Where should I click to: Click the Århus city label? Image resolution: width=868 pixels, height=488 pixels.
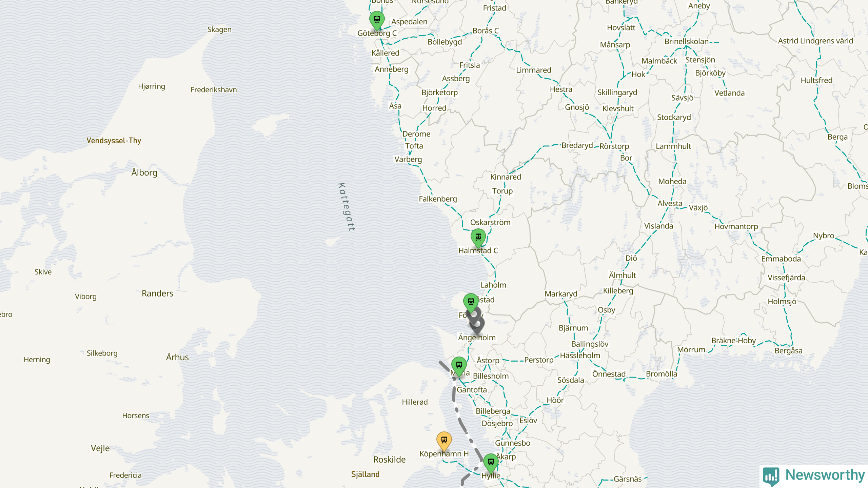[x=177, y=357]
